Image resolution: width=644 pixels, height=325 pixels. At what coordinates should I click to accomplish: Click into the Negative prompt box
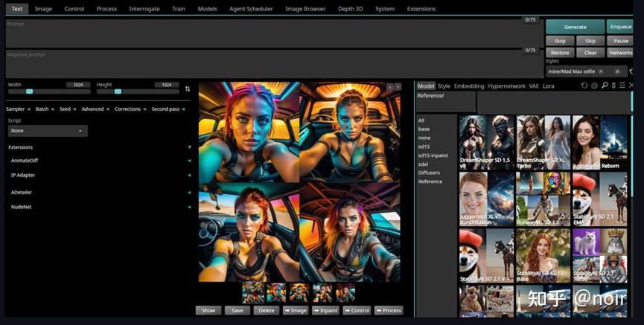275,64
